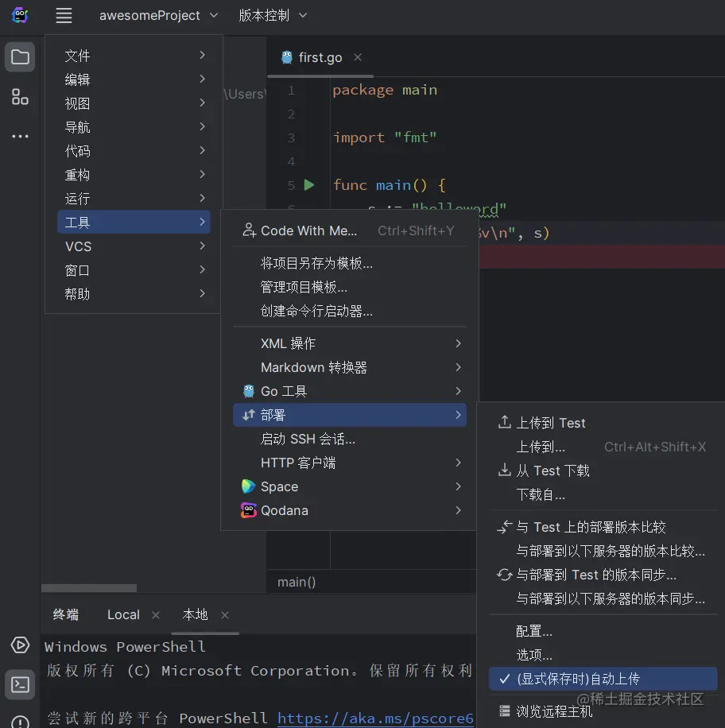The width and height of the screenshot is (725, 728).
Task: Open the Go 工具 submenu
Action: pos(350,391)
